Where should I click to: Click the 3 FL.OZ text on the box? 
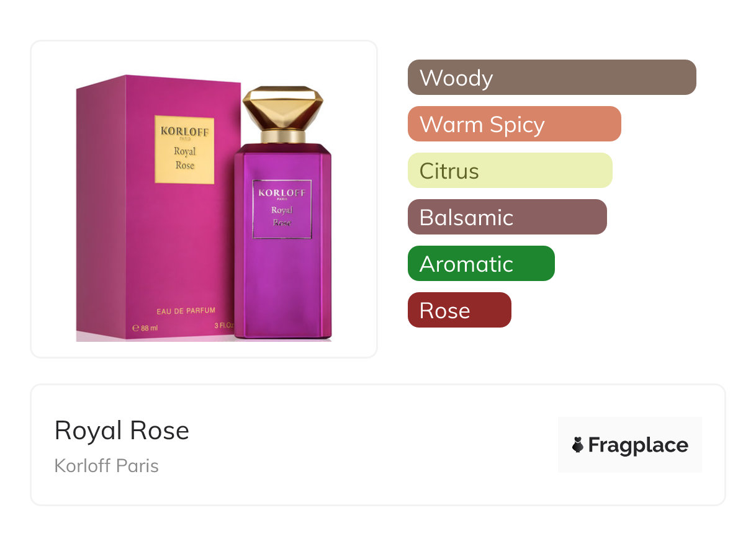point(224,326)
